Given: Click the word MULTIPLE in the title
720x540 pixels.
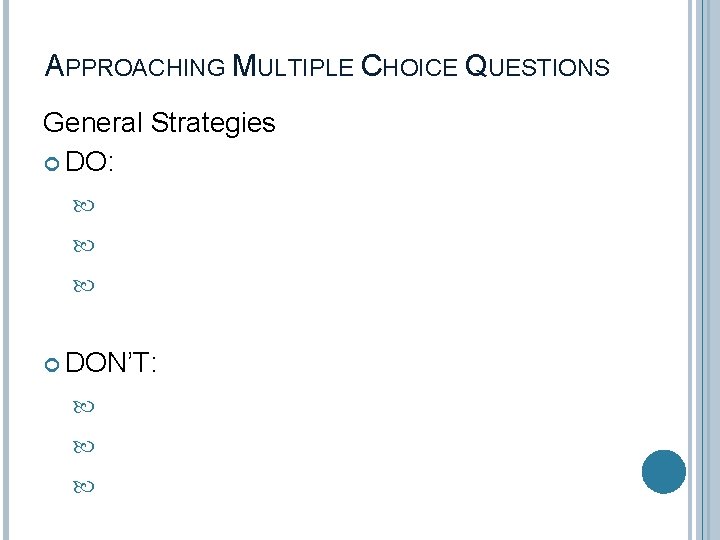Looking at the screenshot, I should click(x=292, y=67).
